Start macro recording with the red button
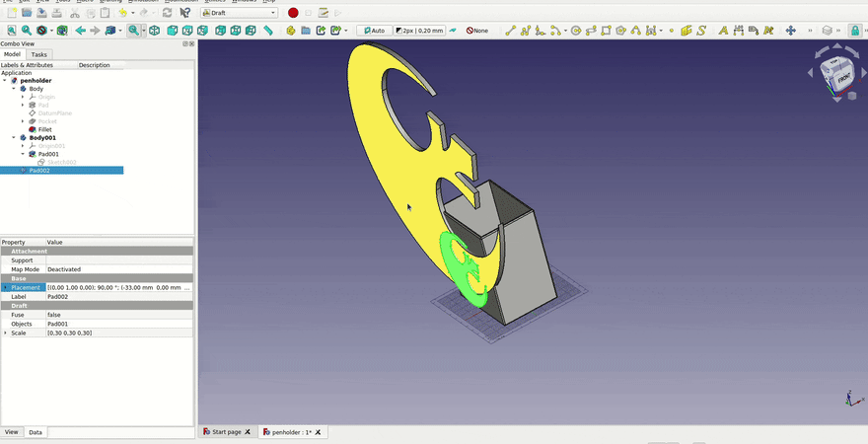Screen dimensions: 868x444 click(x=293, y=13)
